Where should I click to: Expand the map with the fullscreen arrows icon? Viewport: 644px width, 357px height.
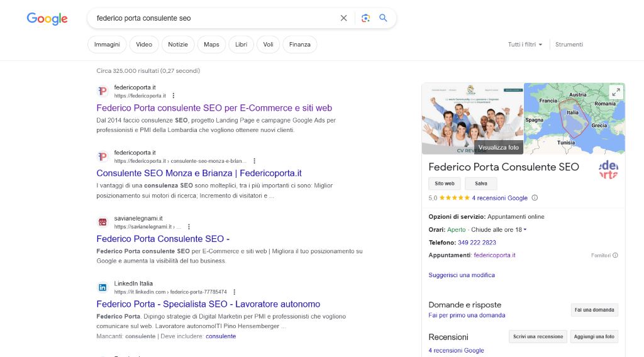click(x=616, y=92)
